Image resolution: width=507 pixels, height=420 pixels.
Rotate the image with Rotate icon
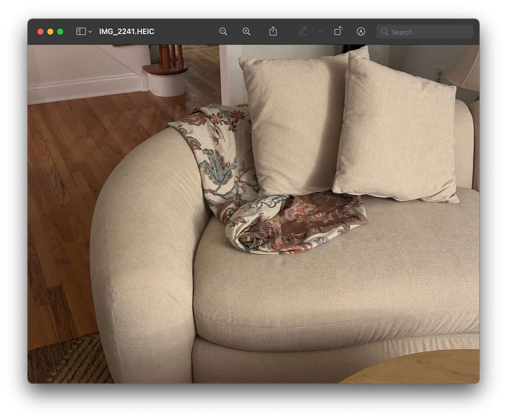[338, 31]
